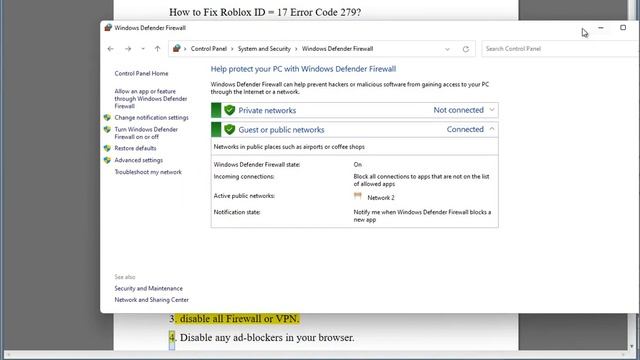
Task: Click Windows Defender Firewall state label
Action: 257,164
